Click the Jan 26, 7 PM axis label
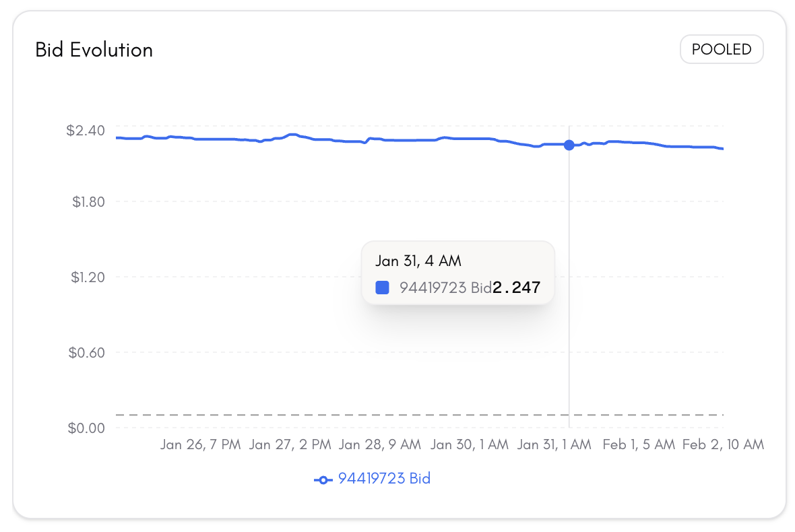795x532 pixels. click(201, 444)
